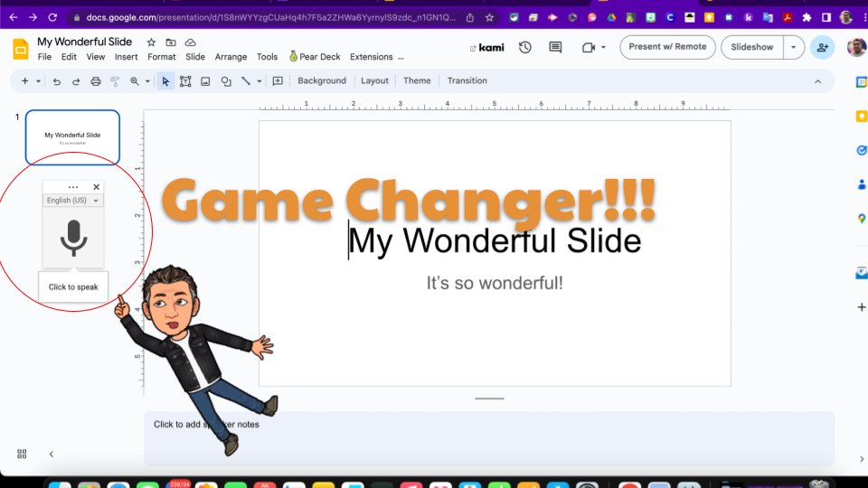Screen dimensions: 868x488
Task: Open the Format menu
Action: pos(162,57)
